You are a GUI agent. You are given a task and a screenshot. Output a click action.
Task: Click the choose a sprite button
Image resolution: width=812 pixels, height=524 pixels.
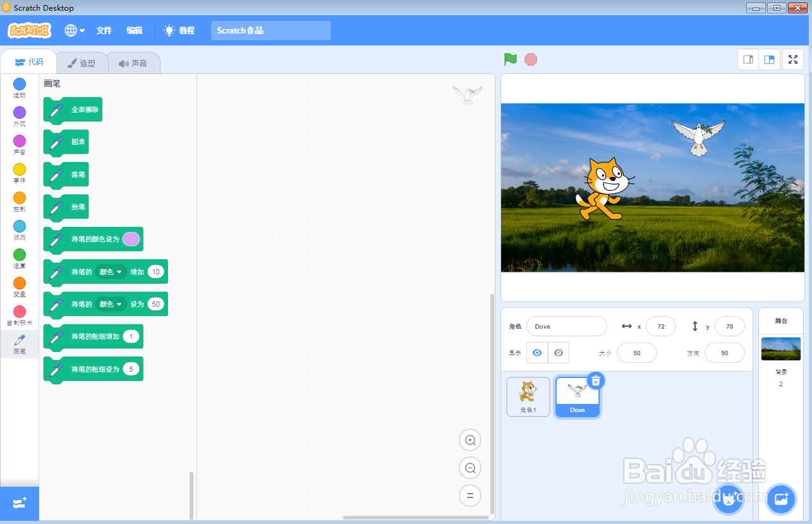[x=729, y=499]
